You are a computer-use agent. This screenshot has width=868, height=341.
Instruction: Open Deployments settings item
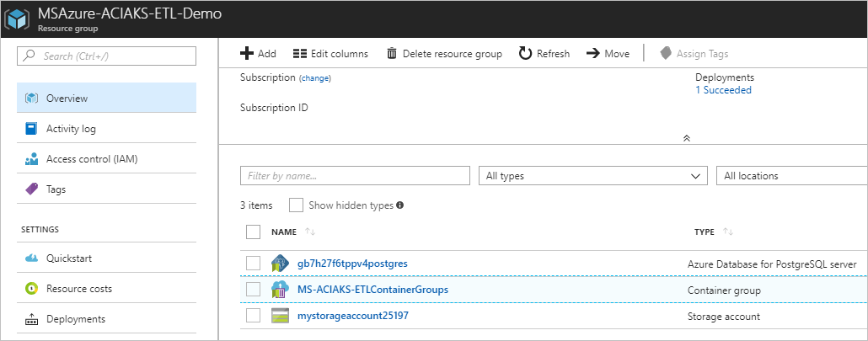tap(106, 319)
